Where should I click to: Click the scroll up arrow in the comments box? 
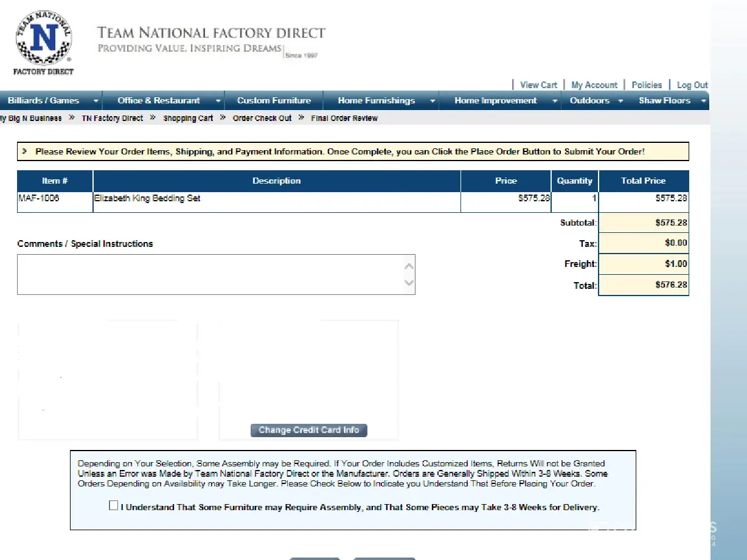tap(409, 266)
